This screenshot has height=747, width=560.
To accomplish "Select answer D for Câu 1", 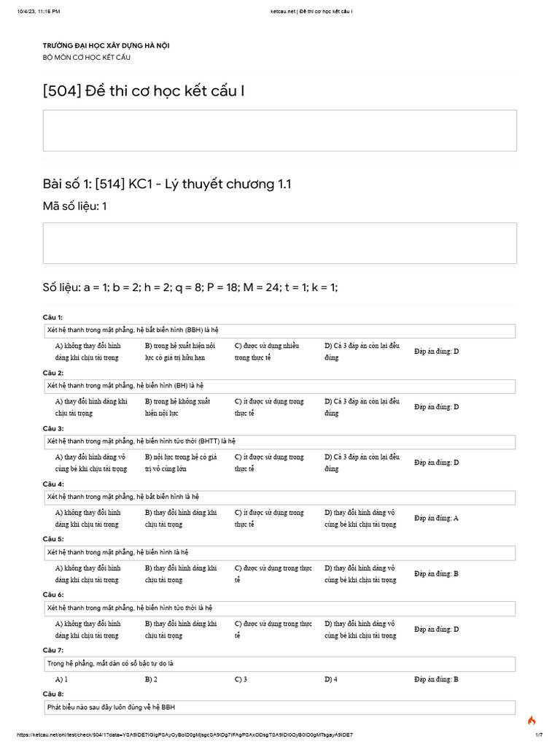I will pyautogui.click(x=362, y=352).
